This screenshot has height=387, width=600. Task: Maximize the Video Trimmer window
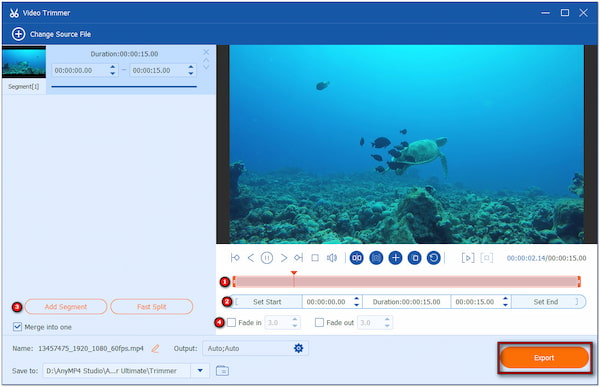[x=565, y=13]
